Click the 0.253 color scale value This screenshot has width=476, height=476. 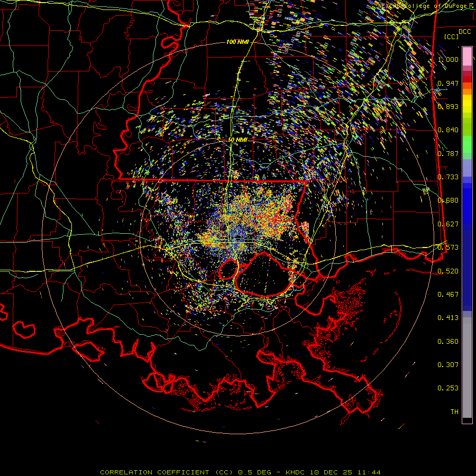(x=448, y=388)
